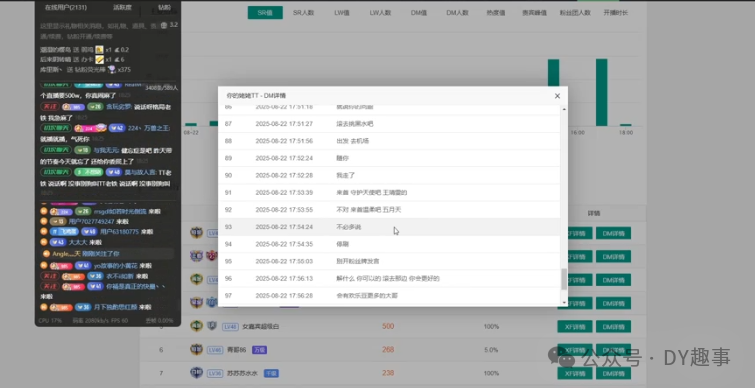755x388 pixels.
Task: Click row 91 timestamp 17:53:39
Action: tap(284, 193)
